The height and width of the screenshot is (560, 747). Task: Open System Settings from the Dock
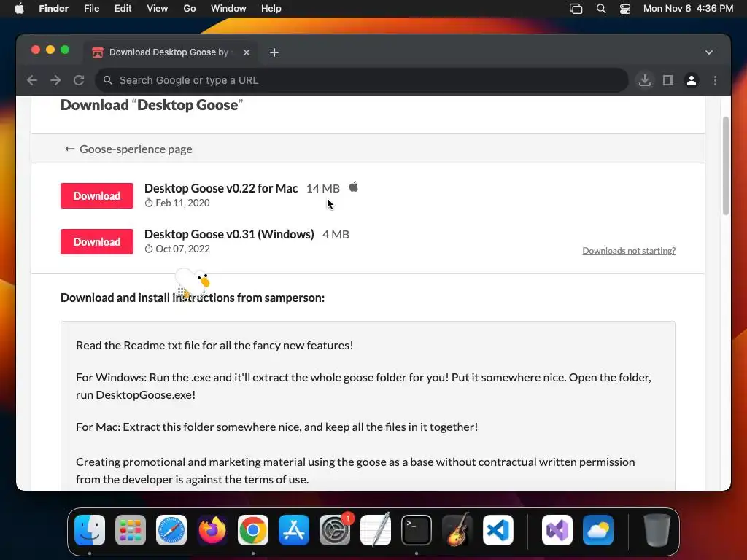click(x=335, y=530)
